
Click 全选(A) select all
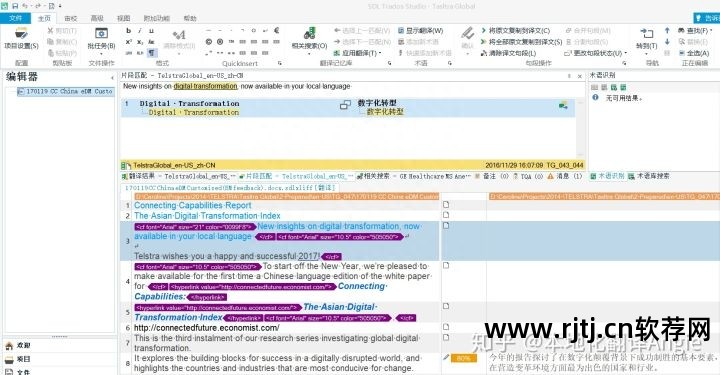coord(694,53)
